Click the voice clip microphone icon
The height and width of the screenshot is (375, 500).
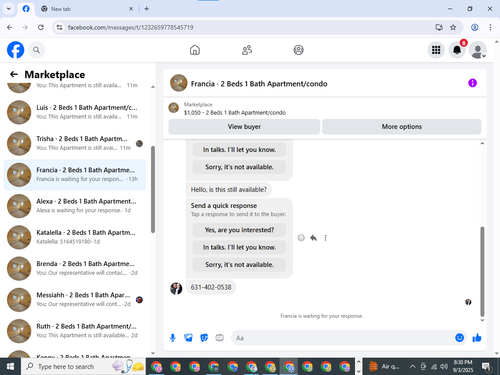coord(173,338)
